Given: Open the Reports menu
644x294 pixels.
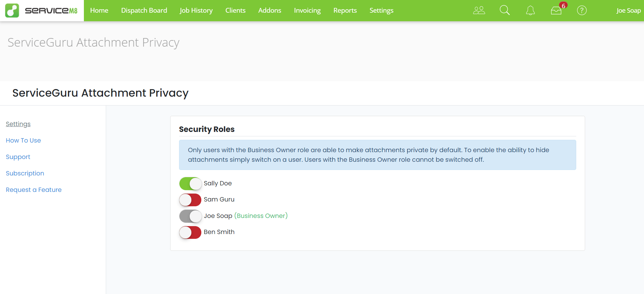Looking at the screenshot, I should [345, 11].
